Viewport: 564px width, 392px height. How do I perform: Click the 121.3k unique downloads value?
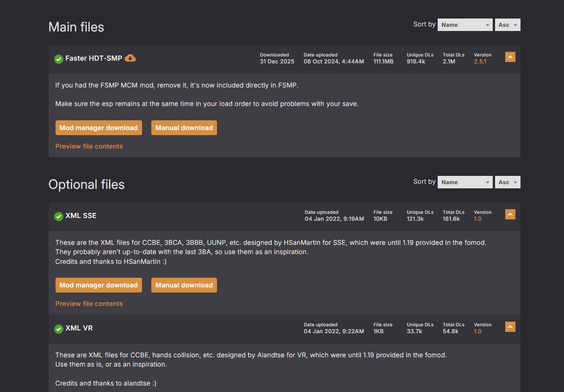tap(415, 219)
